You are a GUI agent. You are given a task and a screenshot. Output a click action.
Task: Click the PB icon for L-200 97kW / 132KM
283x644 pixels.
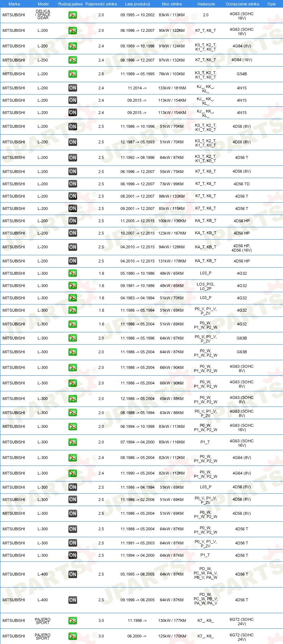point(73,60)
